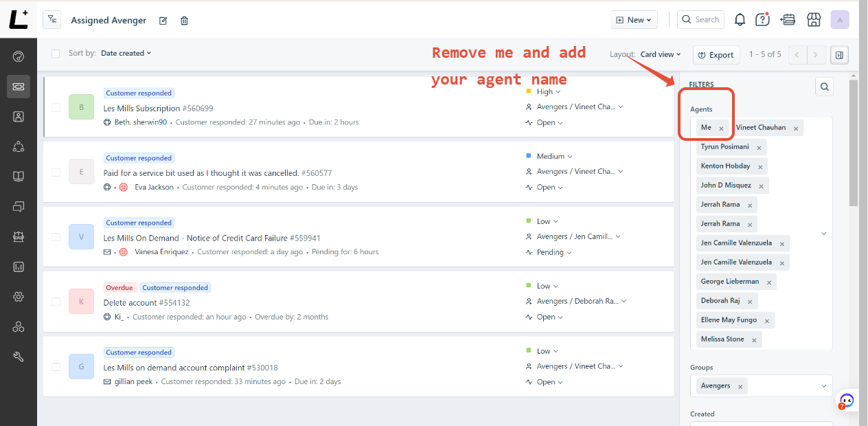
Task: Remove the Melissa Stone agent tag
Action: 754,340
